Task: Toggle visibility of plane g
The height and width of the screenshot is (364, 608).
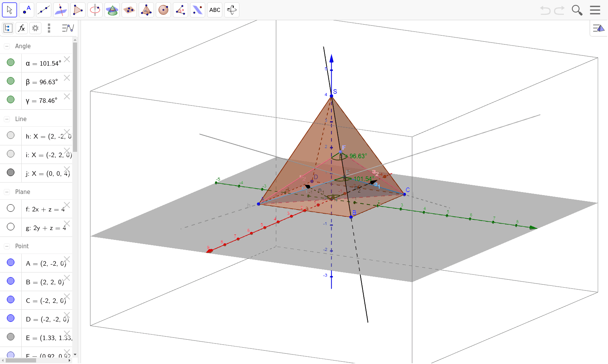Action: pyautogui.click(x=11, y=227)
